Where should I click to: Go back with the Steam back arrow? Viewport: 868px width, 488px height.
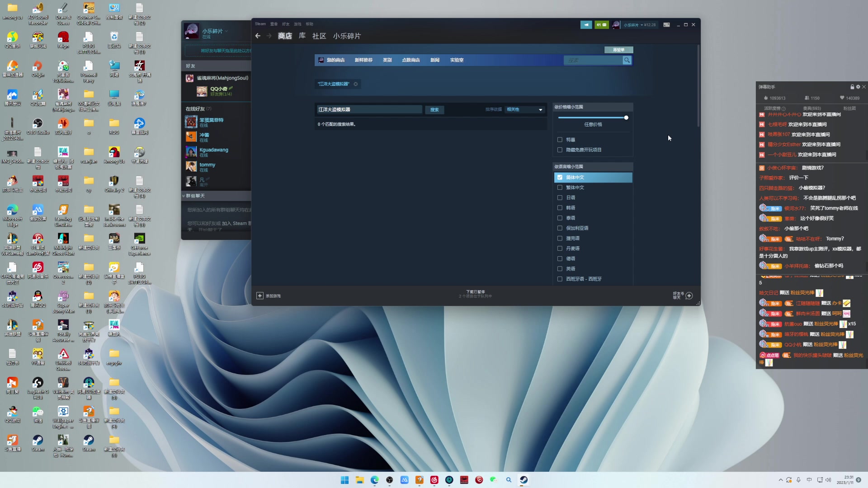[258, 36]
